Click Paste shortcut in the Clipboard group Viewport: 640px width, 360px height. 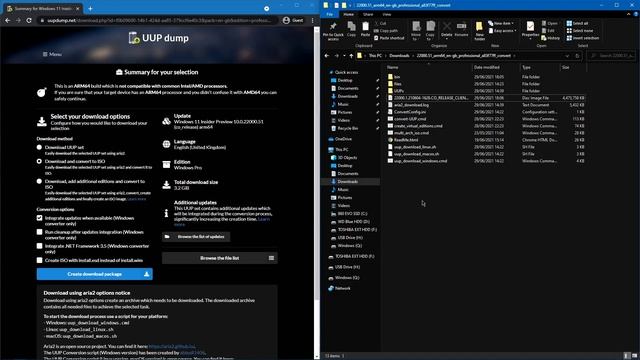389,38
